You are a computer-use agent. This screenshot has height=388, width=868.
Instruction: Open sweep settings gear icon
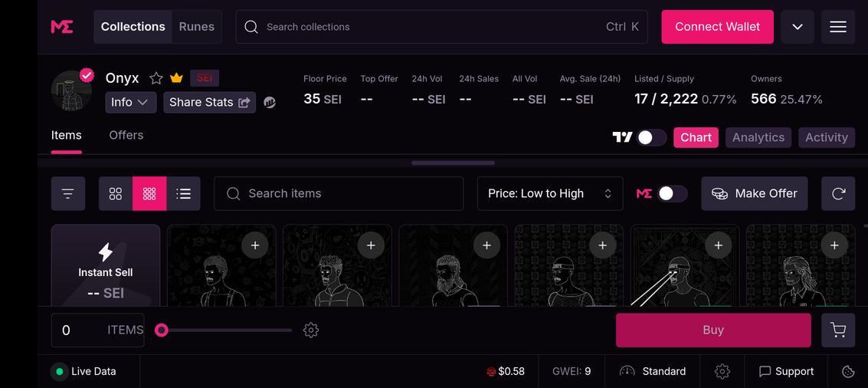point(310,330)
